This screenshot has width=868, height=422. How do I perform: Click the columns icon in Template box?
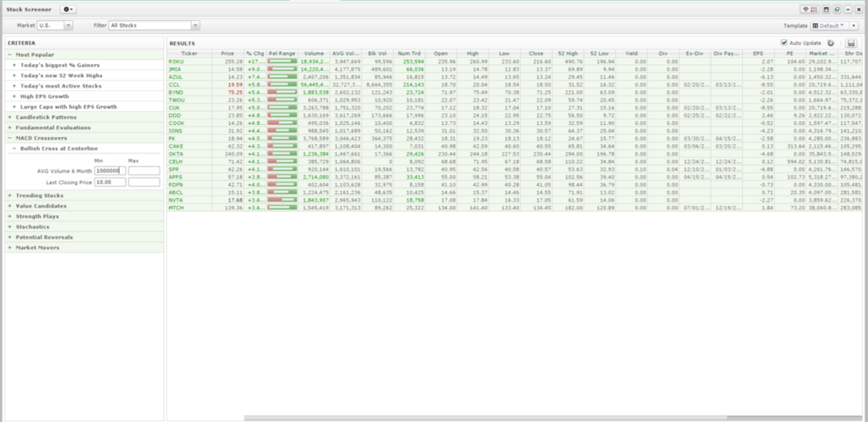[815, 25]
